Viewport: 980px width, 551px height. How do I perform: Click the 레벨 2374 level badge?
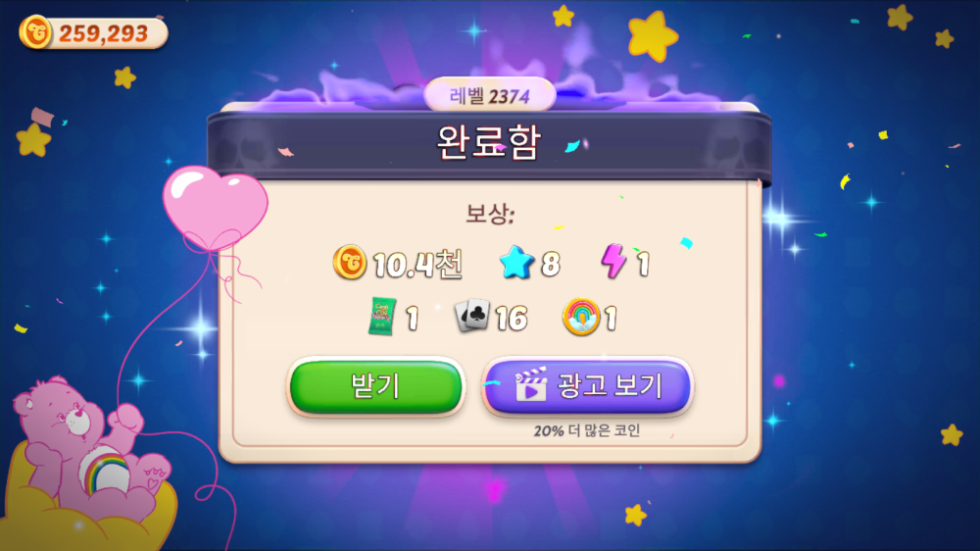coord(490,95)
